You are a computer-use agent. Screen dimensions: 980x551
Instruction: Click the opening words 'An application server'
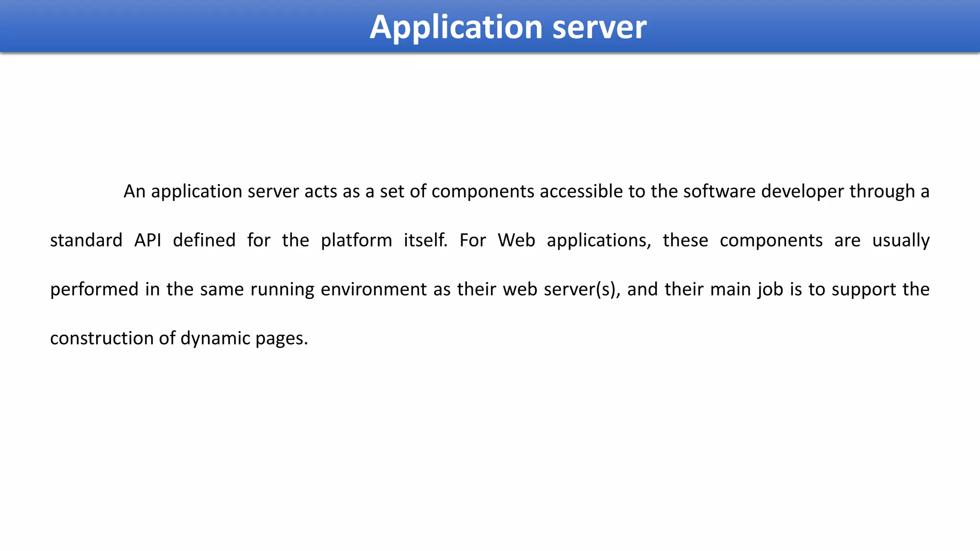pyautogui.click(x=211, y=191)
